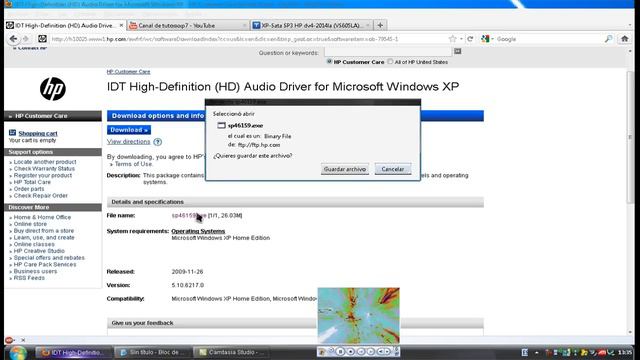
Task: Open the Operating Systems link
Action: [198, 231]
